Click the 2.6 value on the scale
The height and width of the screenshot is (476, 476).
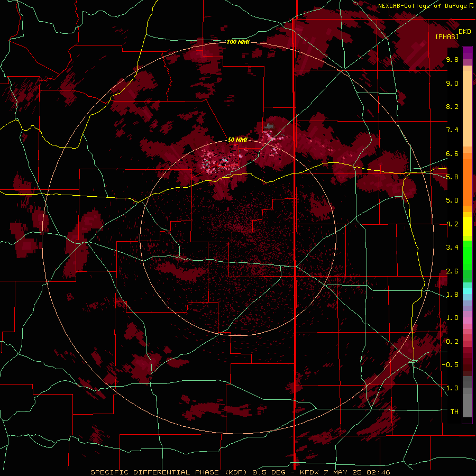(x=452, y=271)
